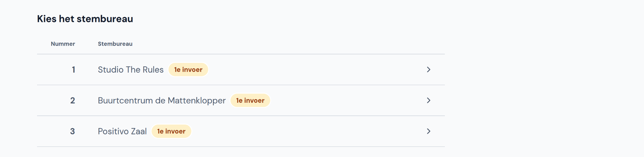Screen dimensions: 644x157
Task: Select the Positivo Zaal name
Action: (122, 131)
